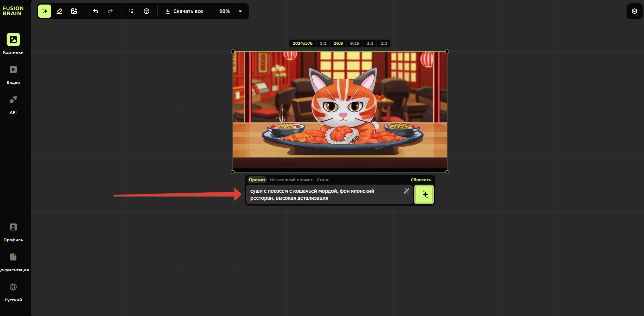Select the 3:2 aspect ratio

(x=370, y=43)
